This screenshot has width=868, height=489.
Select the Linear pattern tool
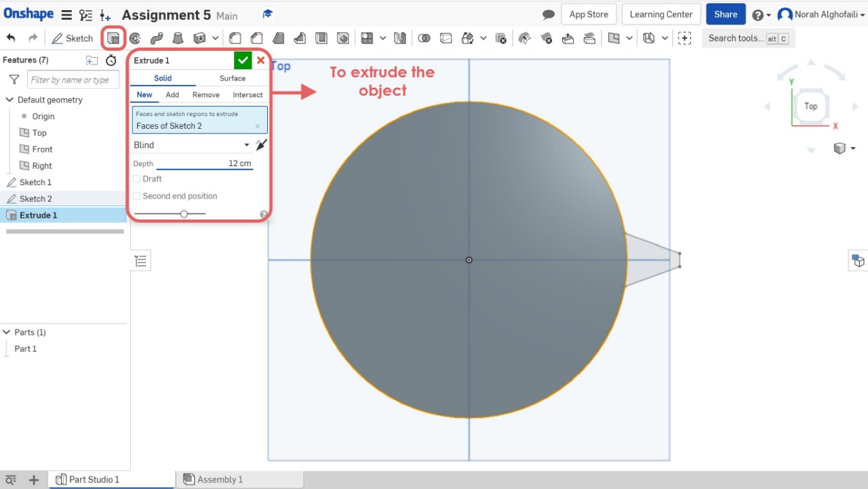click(x=367, y=38)
